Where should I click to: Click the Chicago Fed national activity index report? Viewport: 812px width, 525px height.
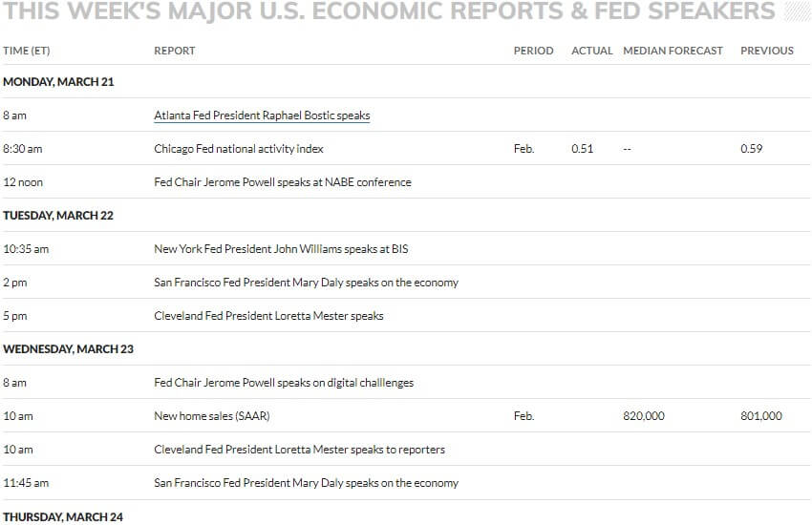coord(239,149)
